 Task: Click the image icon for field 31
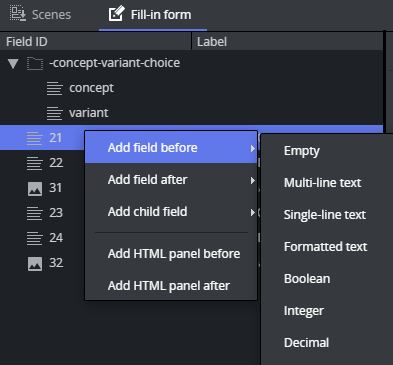tap(35, 189)
